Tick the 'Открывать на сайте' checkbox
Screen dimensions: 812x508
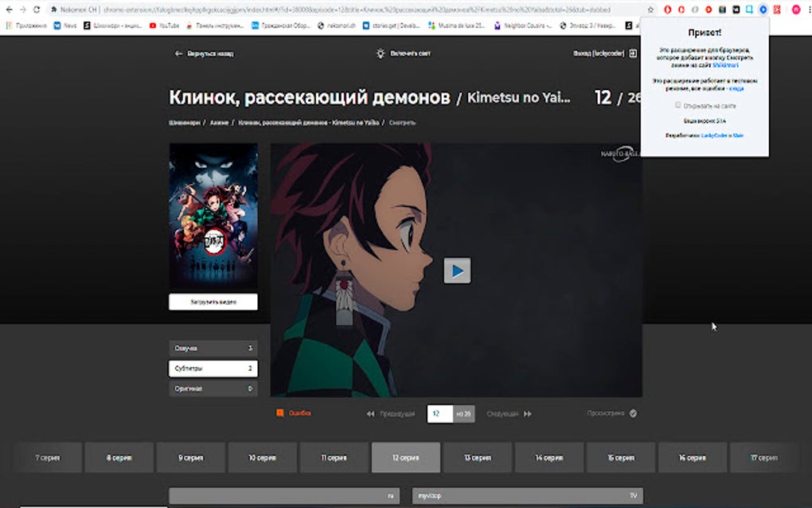(x=678, y=105)
